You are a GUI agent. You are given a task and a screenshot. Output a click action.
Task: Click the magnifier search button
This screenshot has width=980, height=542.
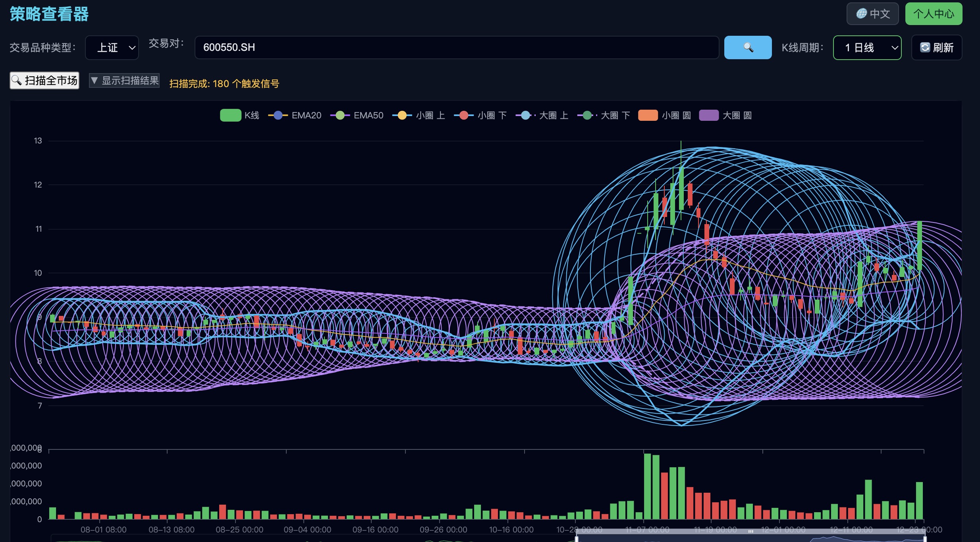(x=747, y=47)
